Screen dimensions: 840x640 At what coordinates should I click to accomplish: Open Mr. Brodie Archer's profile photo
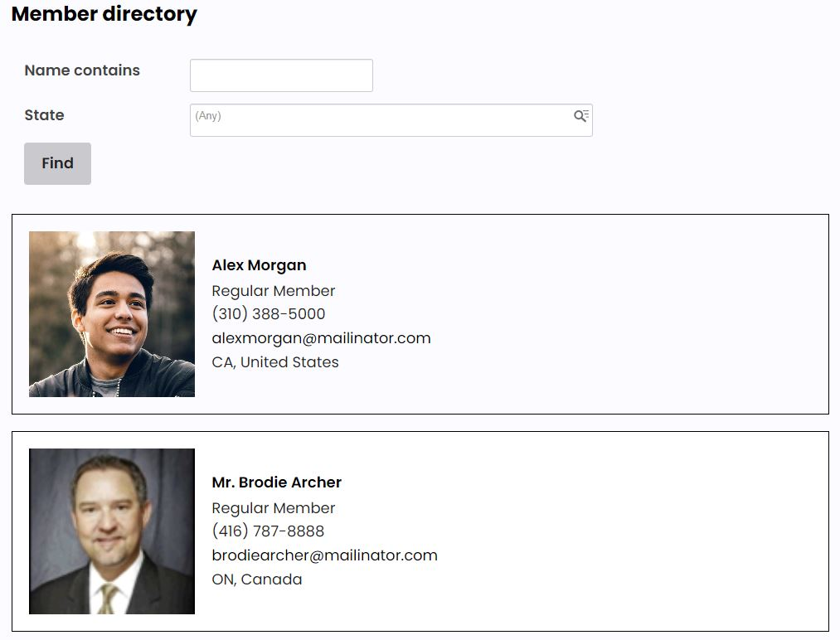pos(112,531)
